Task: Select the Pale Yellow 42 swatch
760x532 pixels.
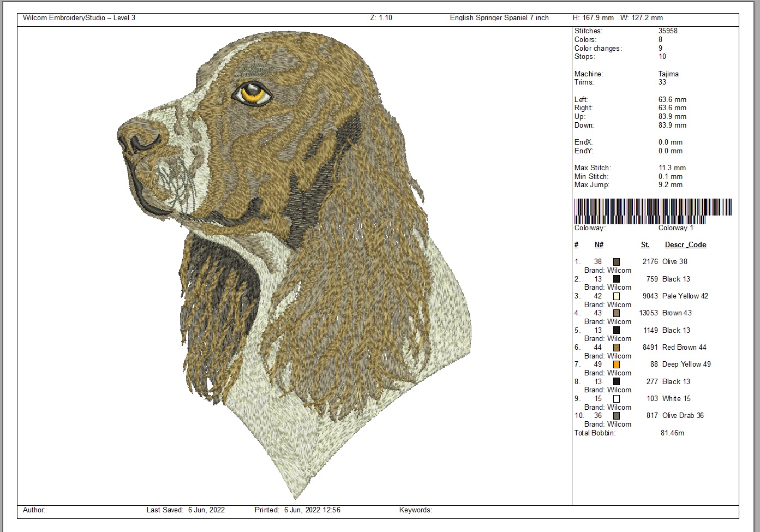Action: (617, 296)
